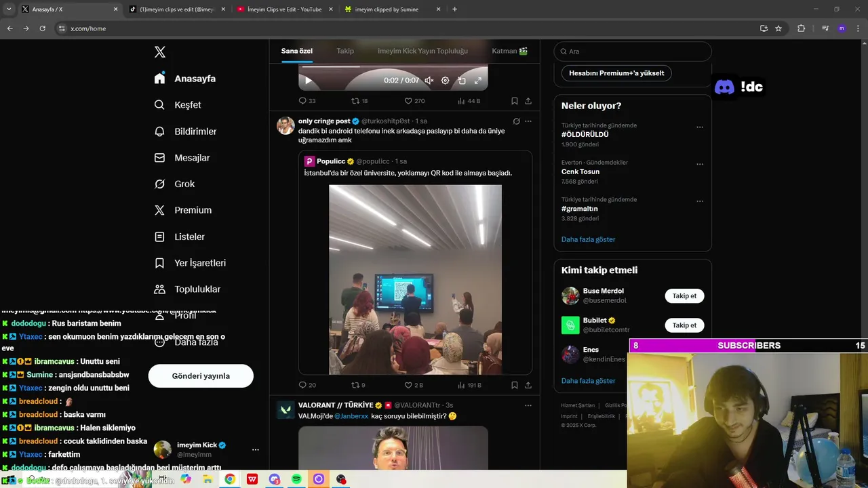Follow Buse Merdol with Takip et
Viewport: 868px width, 488px height.
click(684, 296)
